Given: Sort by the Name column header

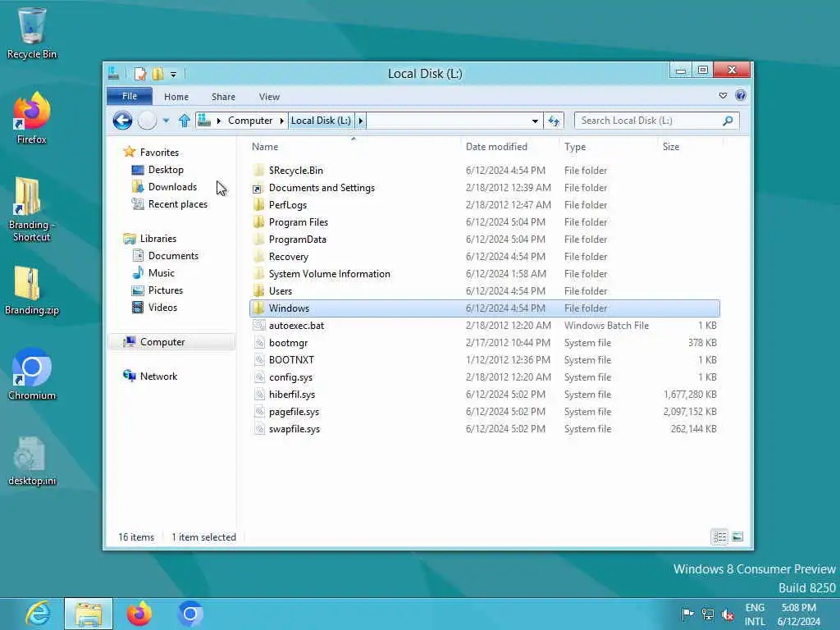Looking at the screenshot, I should click(265, 147).
